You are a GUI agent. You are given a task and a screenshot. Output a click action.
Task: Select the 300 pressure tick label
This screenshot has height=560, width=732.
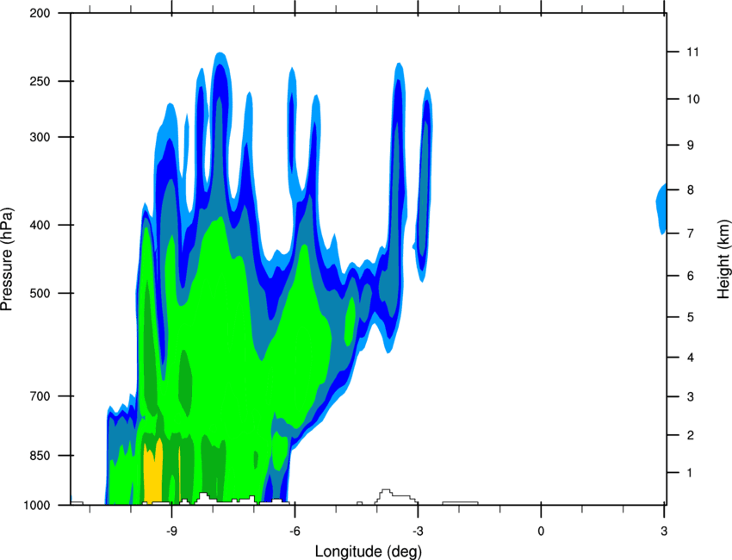(x=40, y=137)
